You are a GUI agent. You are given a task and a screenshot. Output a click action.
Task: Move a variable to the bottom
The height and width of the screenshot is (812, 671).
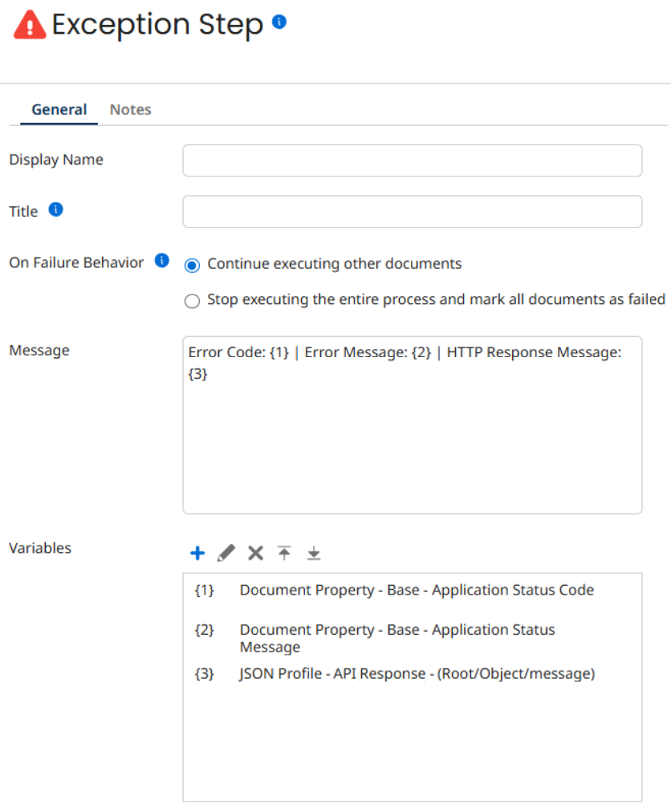click(x=313, y=552)
